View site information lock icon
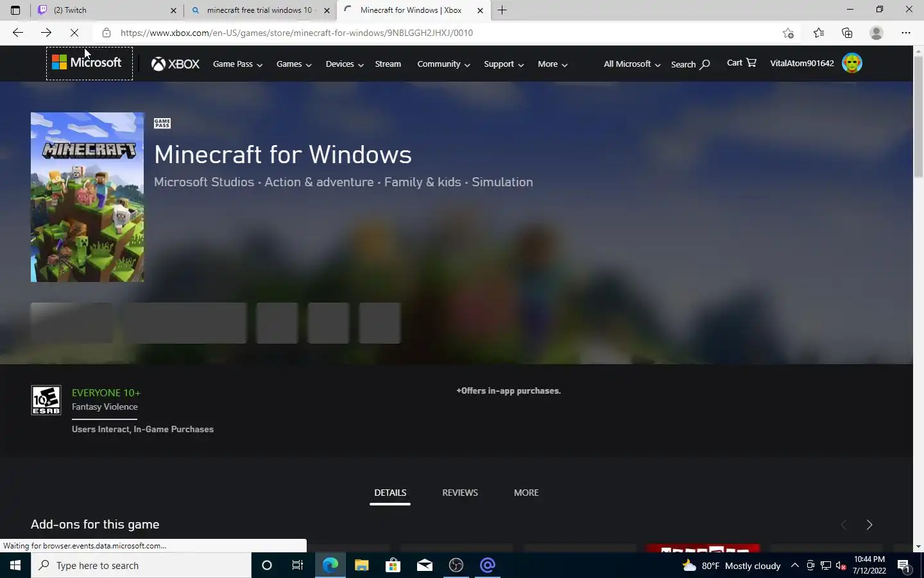The width and height of the screenshot is (924, 578). (x=107, y=33)
